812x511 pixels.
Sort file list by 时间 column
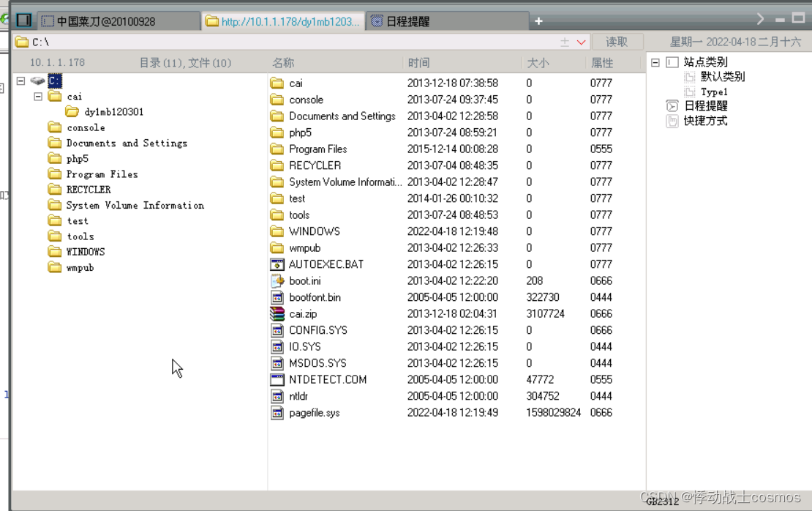click(418, 63)
